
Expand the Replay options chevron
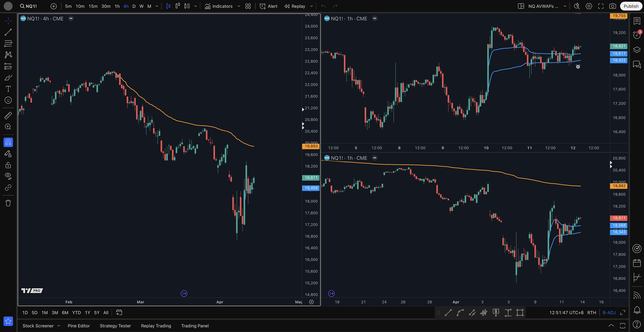tap(311, 6)
